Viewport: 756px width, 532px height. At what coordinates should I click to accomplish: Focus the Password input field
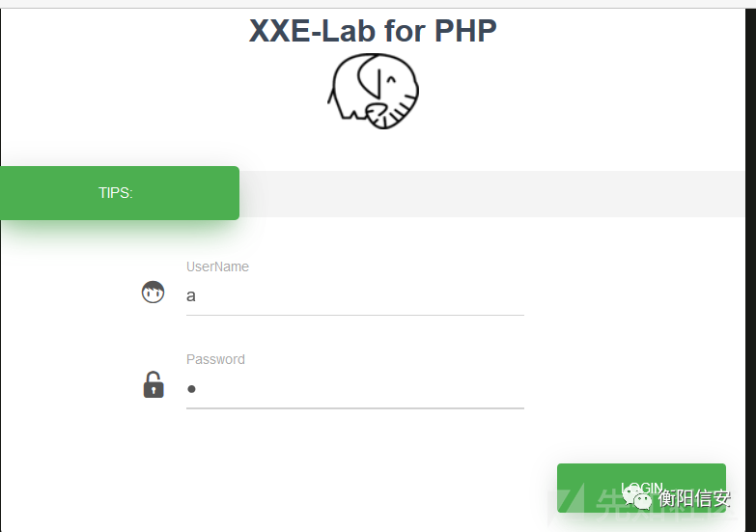coord(355,389)
